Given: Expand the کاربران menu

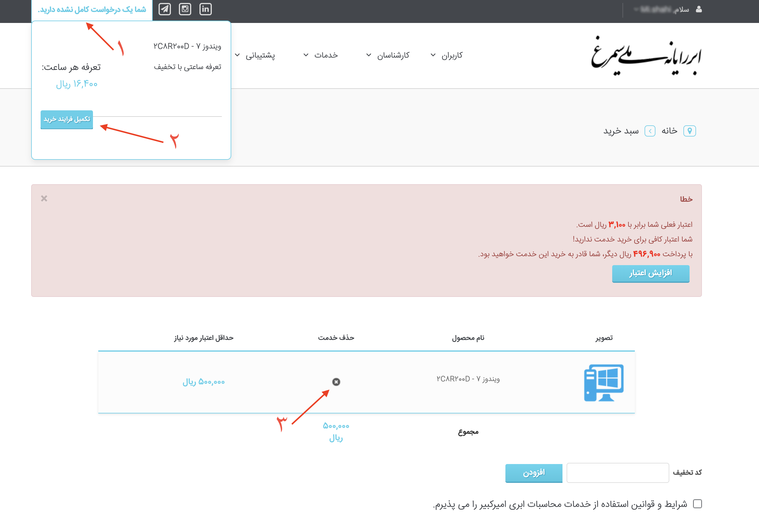Looking at the screenshot, I should click(447, 55).
